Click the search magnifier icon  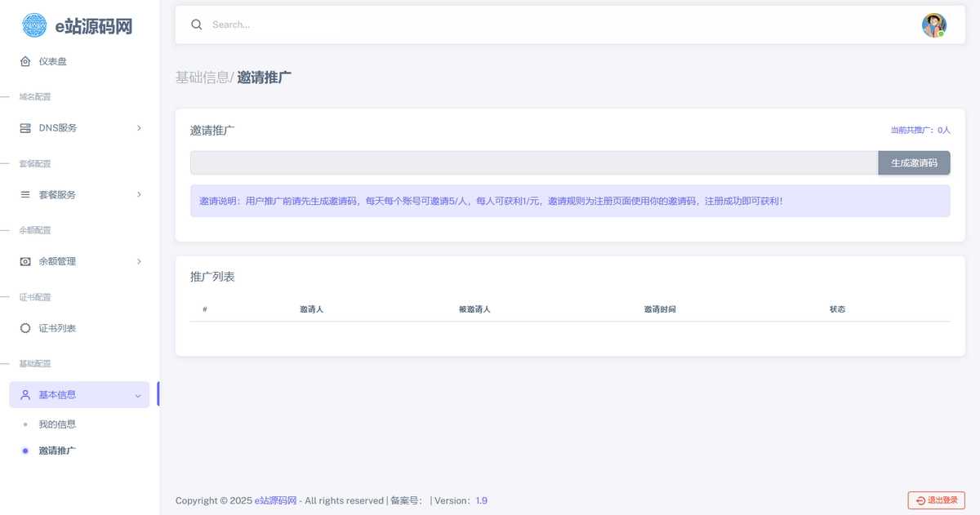[x=197, y=24]
